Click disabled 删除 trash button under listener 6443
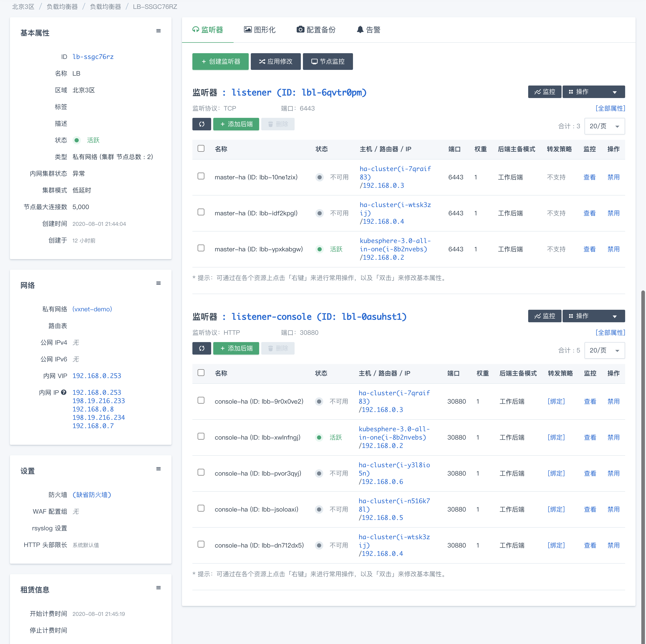Viewport: 646px width, 644px height. 278,124
